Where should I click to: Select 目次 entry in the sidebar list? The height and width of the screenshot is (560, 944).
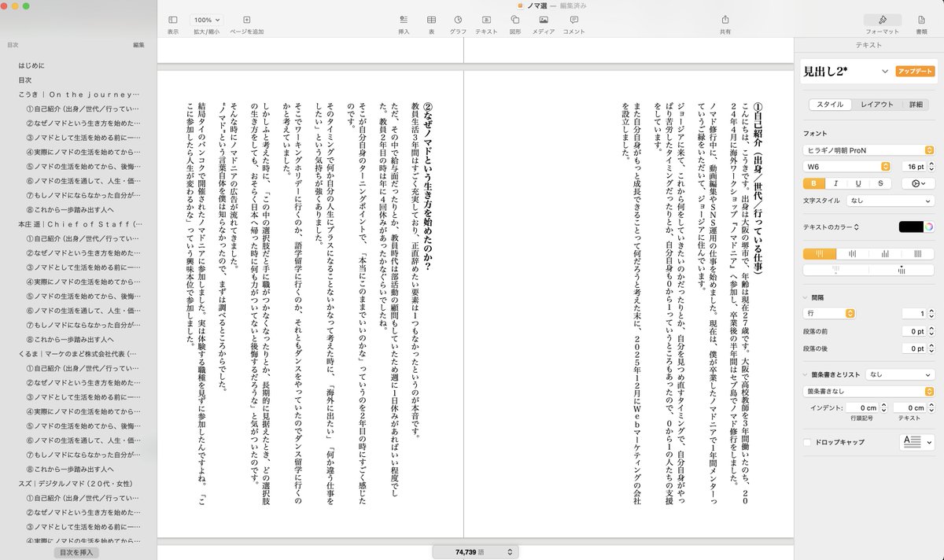(25, 79)
